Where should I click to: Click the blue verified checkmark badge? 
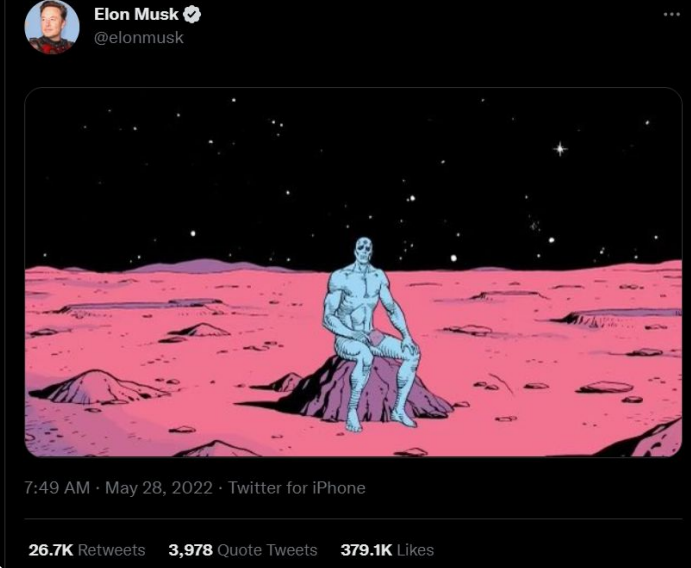192,15
